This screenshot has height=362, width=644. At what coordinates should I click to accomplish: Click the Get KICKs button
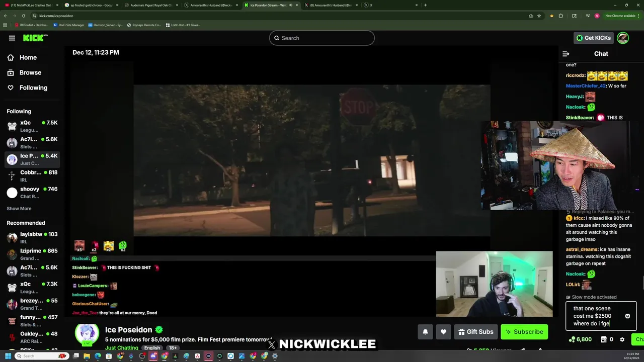pos(593,38)
